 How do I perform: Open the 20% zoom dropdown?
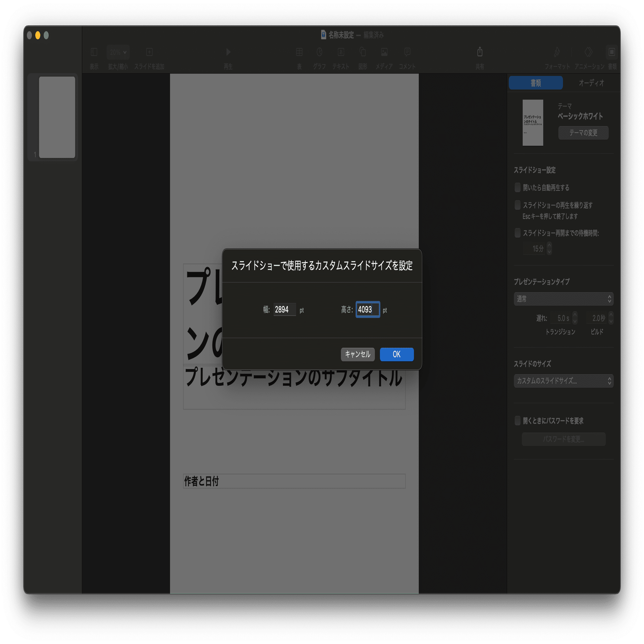(x=117, y=52)
